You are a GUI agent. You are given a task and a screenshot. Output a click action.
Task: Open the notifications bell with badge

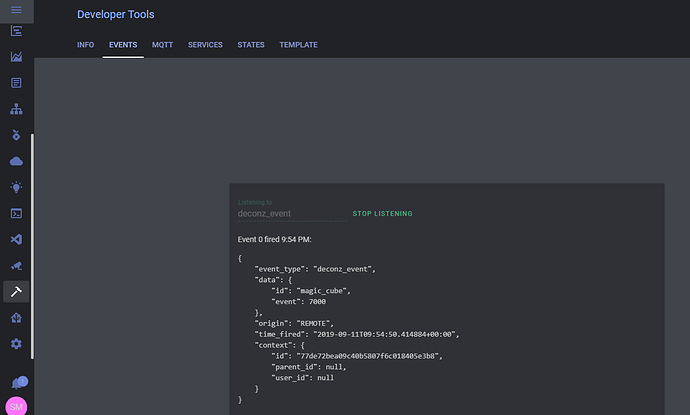pos(17,383)
